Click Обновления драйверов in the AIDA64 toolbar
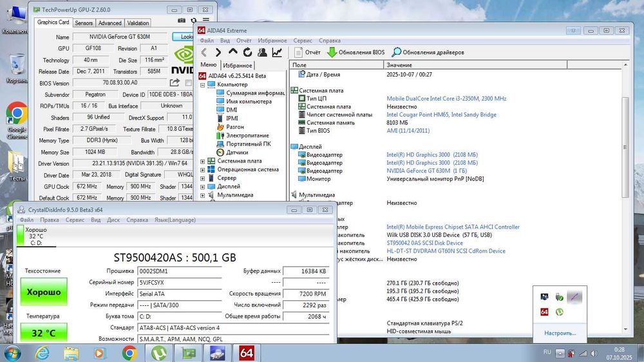The image size is (644, 362). tap(428, 52)
